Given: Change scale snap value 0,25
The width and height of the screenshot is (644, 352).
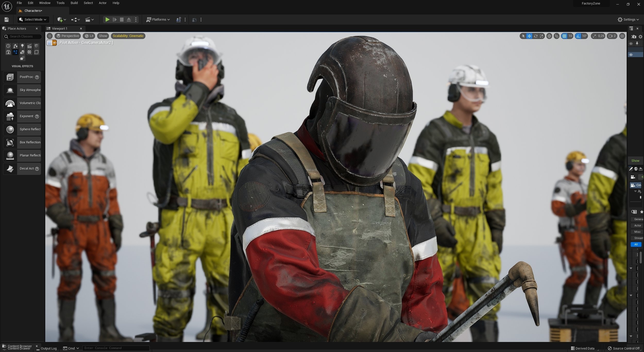Looking at the screenshot, I should (x=601, y=36).
